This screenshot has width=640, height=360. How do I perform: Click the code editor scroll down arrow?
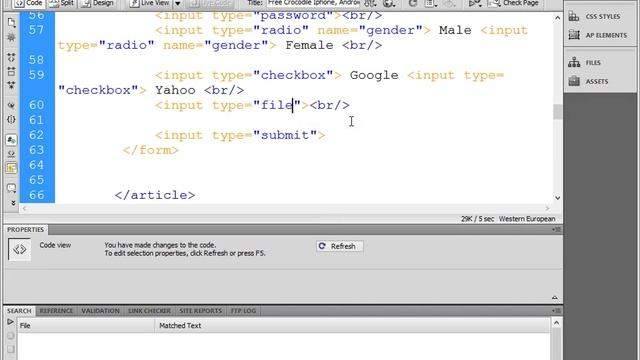tap(558, 198)
